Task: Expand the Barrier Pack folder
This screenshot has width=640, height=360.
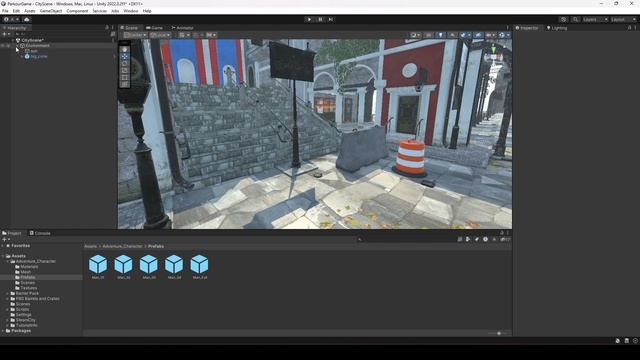Action: [7, 293]
